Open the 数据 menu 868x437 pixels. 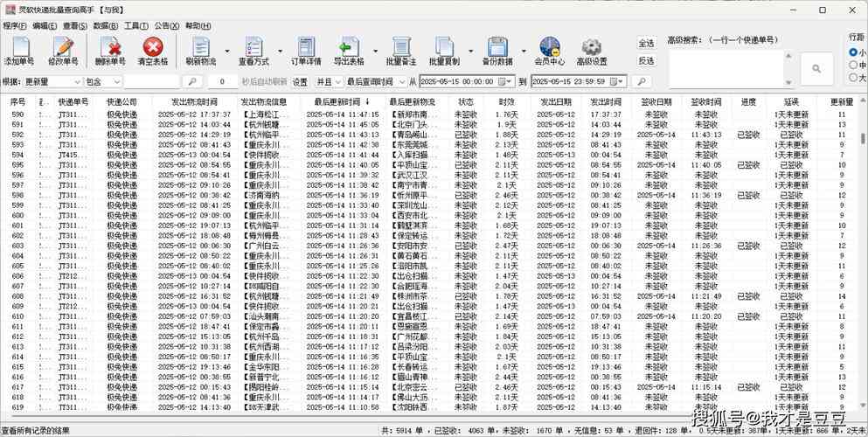[105, 26]
